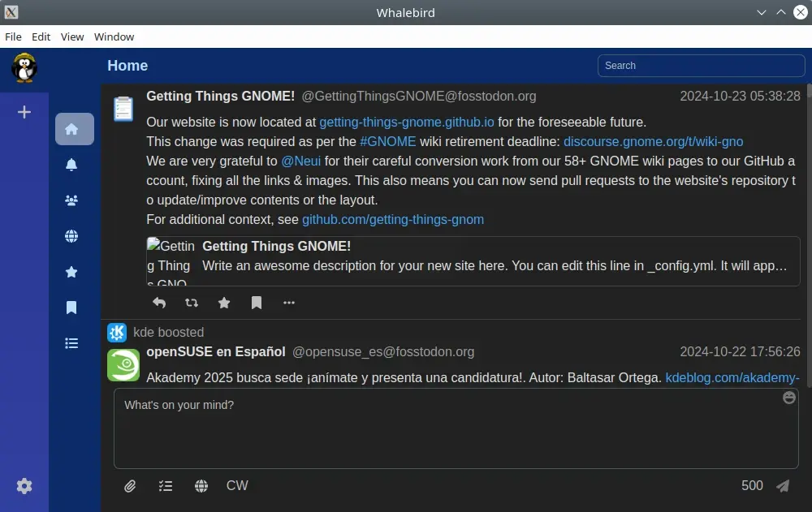
Task: Open the File menu
Action: coord(13,37)
